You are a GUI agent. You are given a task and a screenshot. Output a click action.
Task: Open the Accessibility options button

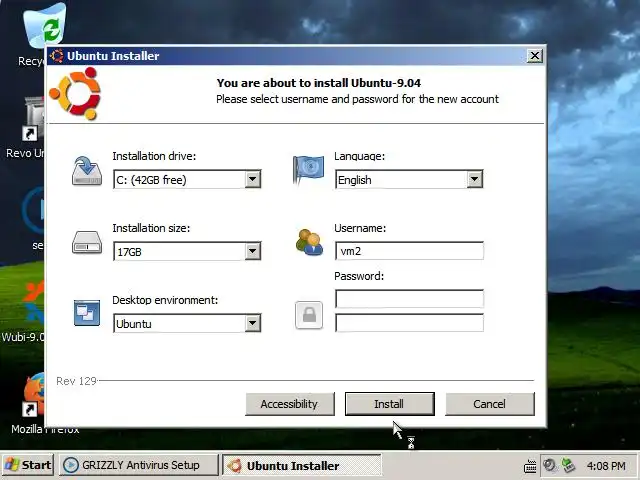(x=290, y=404)
